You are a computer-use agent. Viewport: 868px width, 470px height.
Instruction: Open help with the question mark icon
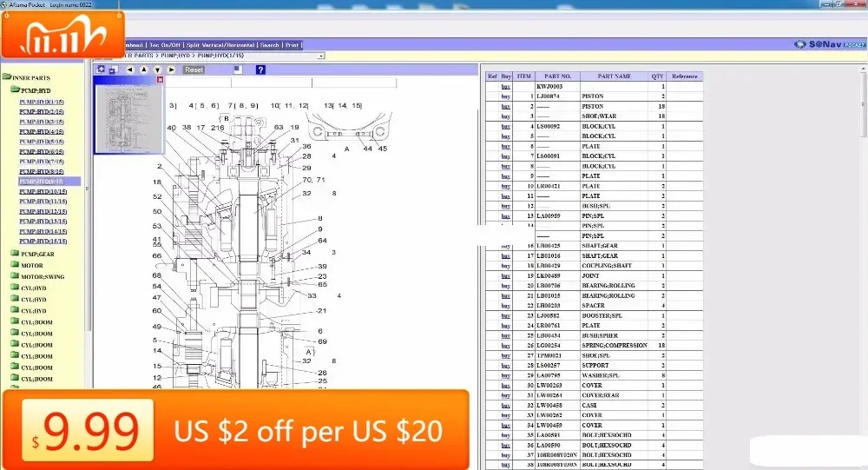click(x=260, y=70)
